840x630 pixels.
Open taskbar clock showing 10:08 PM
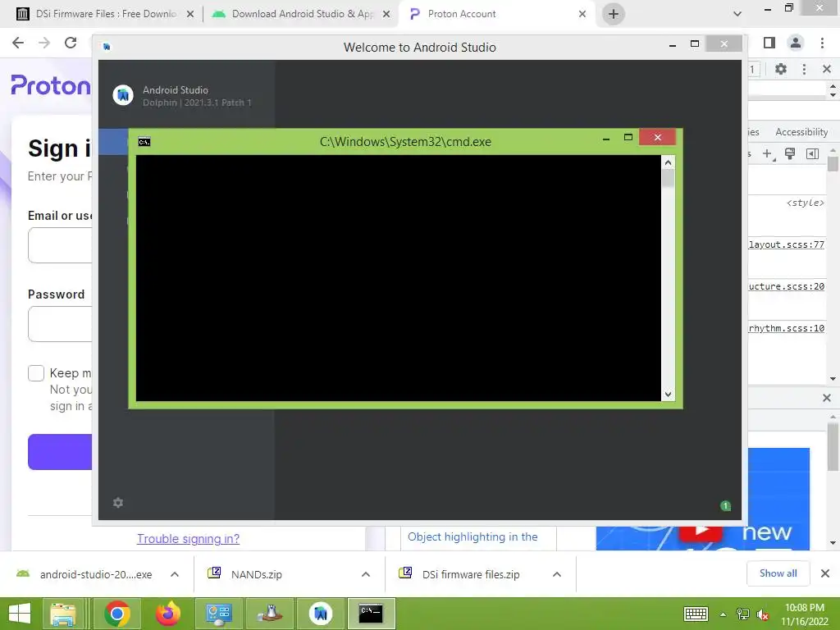point(805,614)
